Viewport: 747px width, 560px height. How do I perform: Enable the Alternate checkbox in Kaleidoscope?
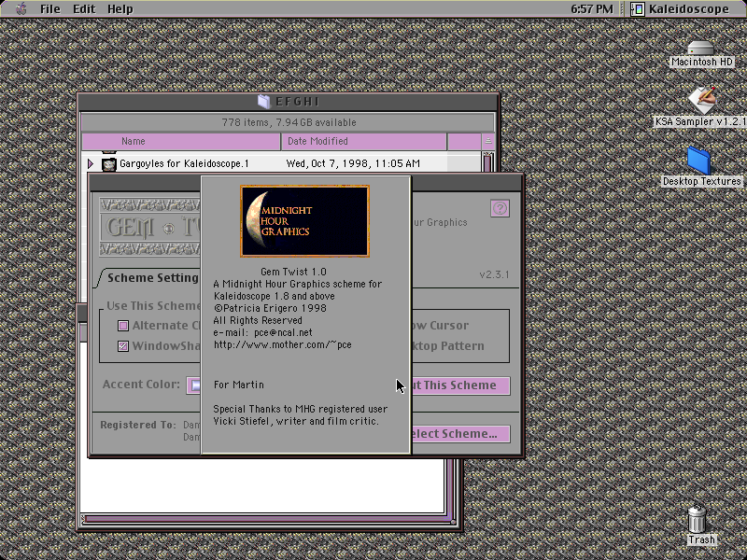point(123,326)
